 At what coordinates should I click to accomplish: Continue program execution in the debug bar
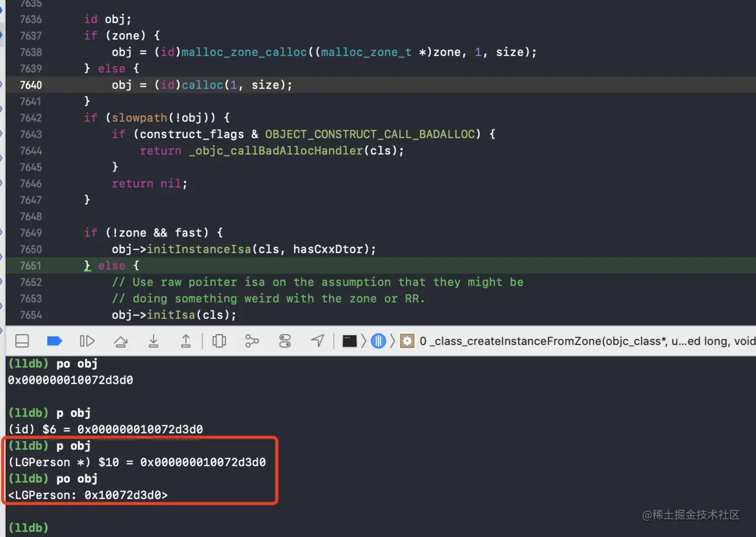tap(87, 341)
